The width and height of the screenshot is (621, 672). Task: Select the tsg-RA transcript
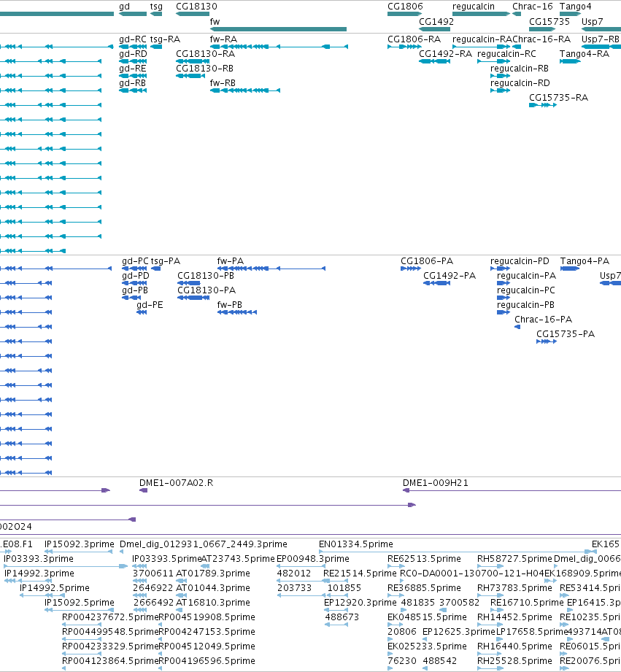[x=156, y=47]
